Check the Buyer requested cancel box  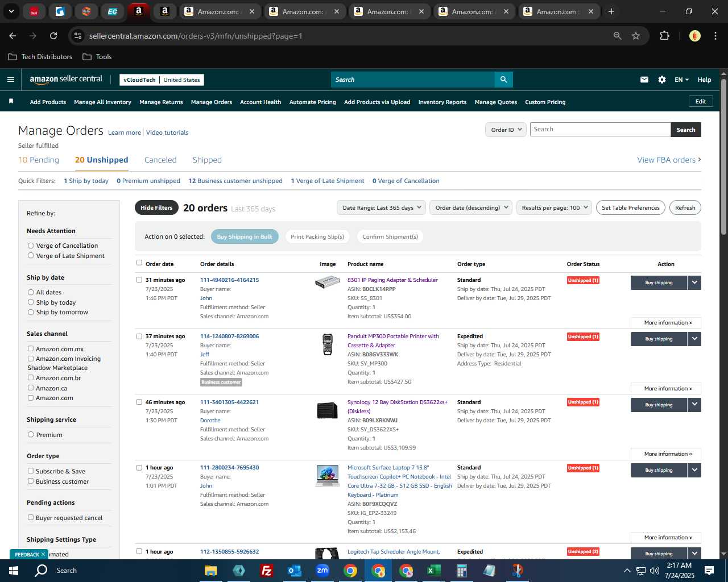point(31,517)
